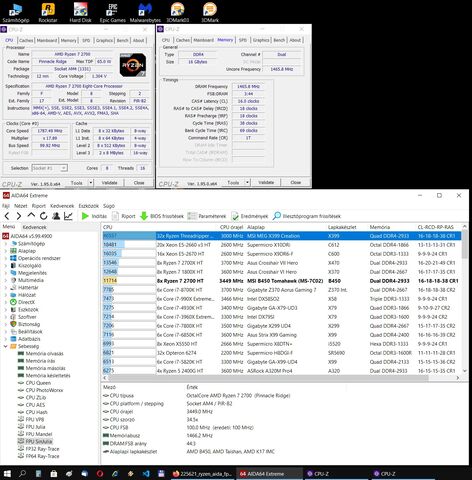Click Validate in the left CPU-Z window
The image size is (472, 480).
point(109,183)
